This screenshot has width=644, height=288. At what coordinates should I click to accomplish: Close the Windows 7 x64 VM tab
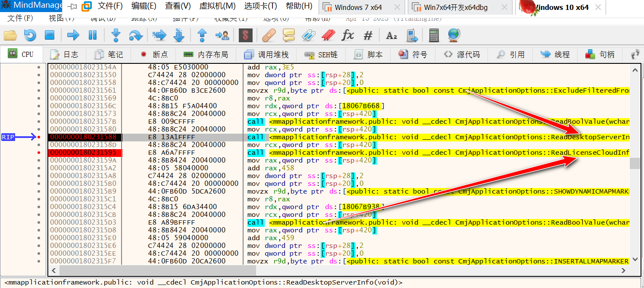tap(397, 7)
